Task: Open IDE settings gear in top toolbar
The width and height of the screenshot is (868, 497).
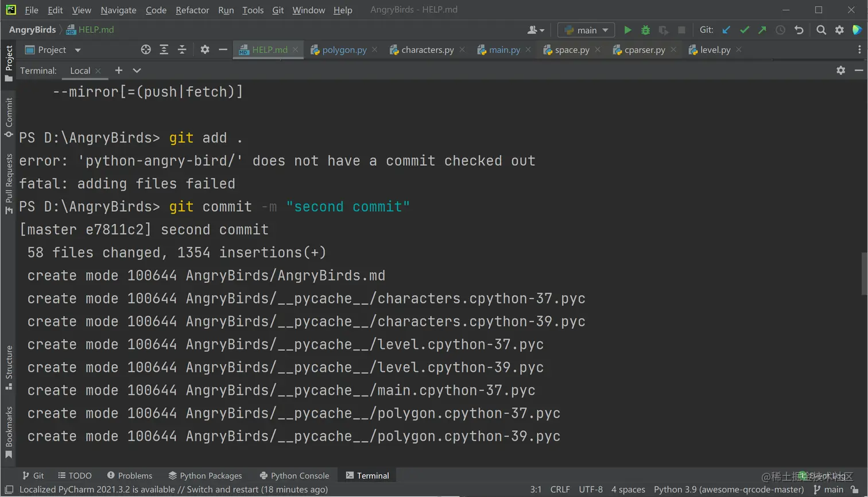Action: point(839,30)
